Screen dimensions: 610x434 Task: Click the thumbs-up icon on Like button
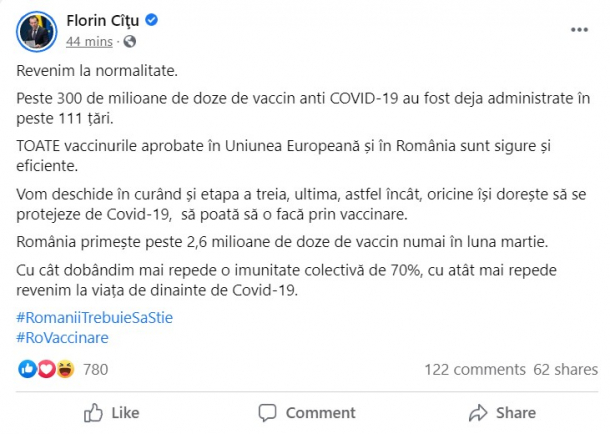[x=94, y=413]
